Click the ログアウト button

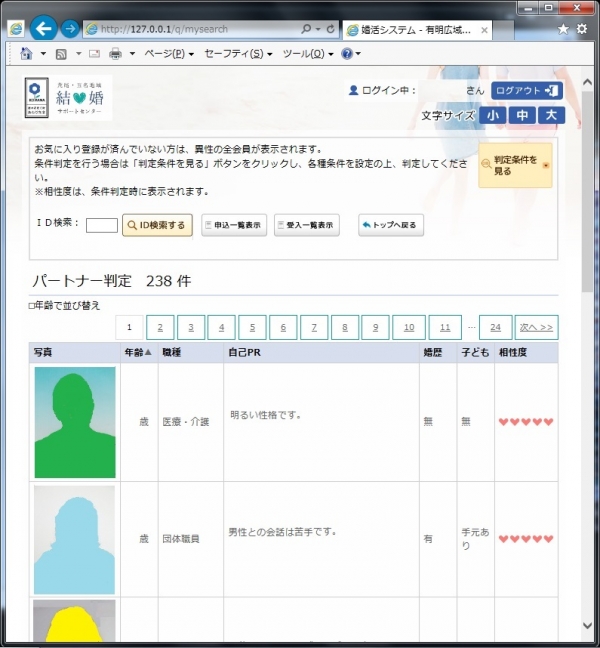click(526, 90)
